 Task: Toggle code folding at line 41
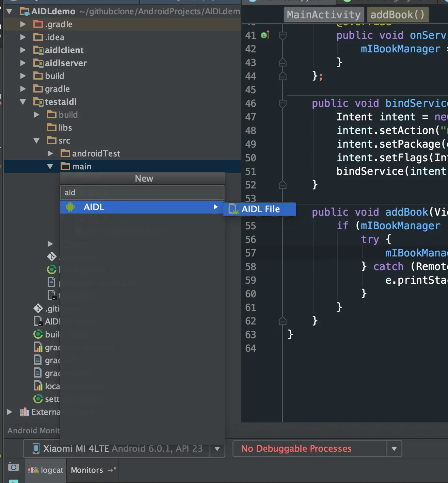click(283, 35)
